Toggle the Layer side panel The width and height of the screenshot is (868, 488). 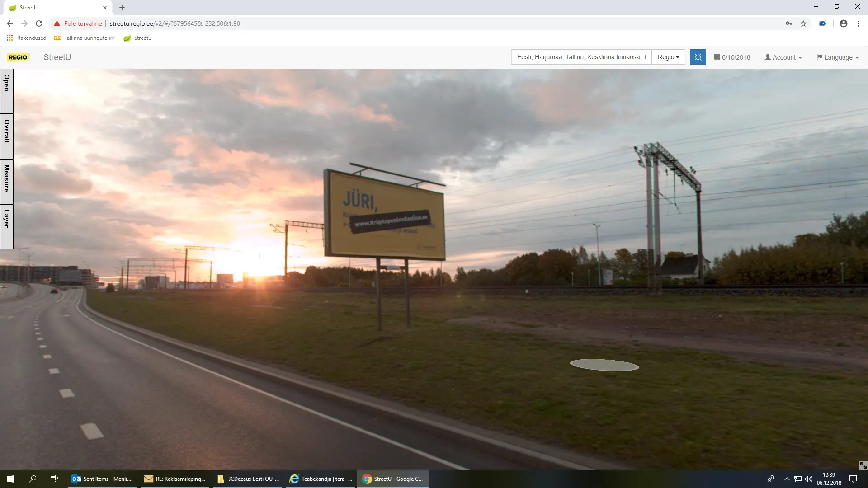coord(7,226)
